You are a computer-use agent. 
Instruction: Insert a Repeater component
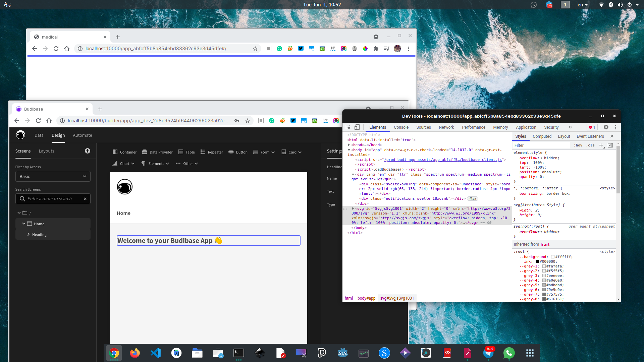point(212,152)
